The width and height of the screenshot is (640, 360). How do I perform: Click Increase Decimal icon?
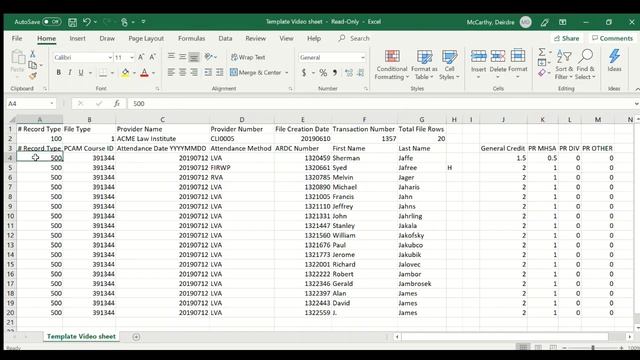point(349,73)
